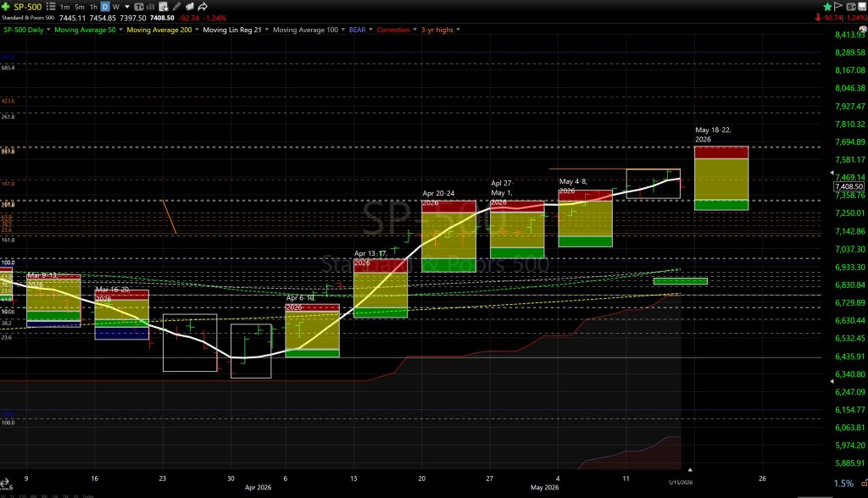Select the Daily (D) timeframe
The width and height of the screenshot is (868, 498).
(105, 7)
